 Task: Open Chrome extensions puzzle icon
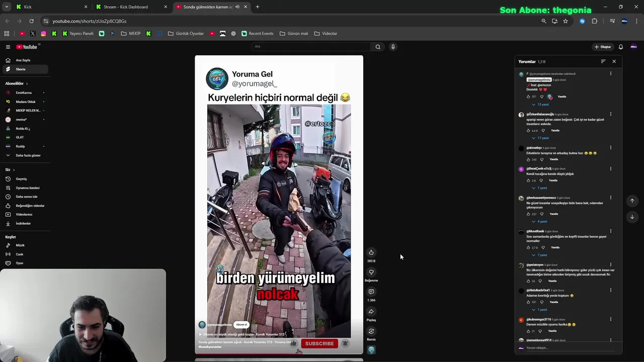point(595,21)
